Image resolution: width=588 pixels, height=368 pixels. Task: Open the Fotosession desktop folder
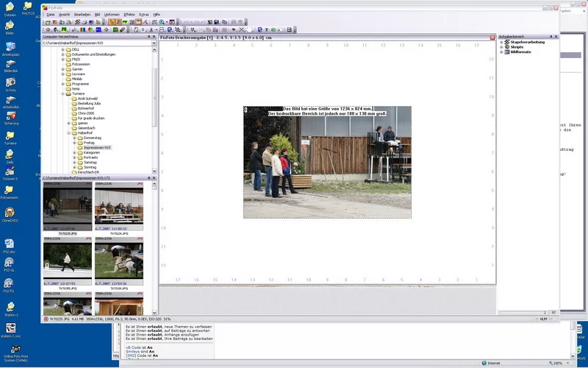tap(9, 190)
